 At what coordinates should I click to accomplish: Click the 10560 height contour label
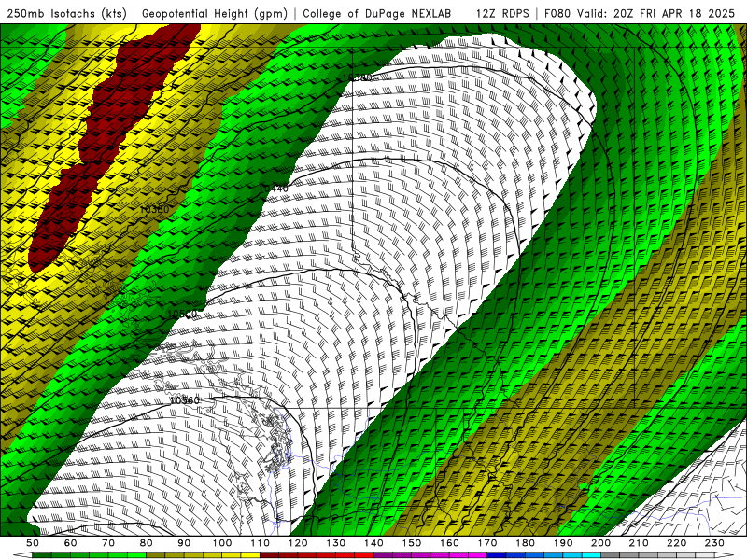(185, 400)
